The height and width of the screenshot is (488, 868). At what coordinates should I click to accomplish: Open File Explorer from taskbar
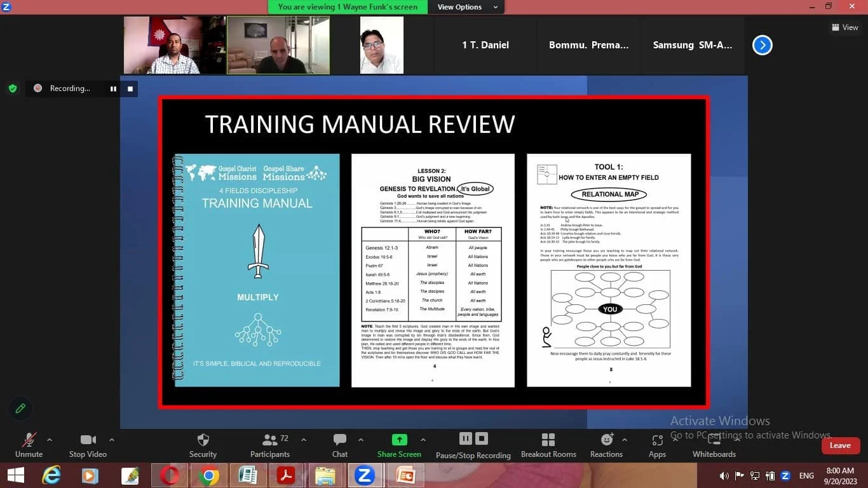(x=325, y=475)
